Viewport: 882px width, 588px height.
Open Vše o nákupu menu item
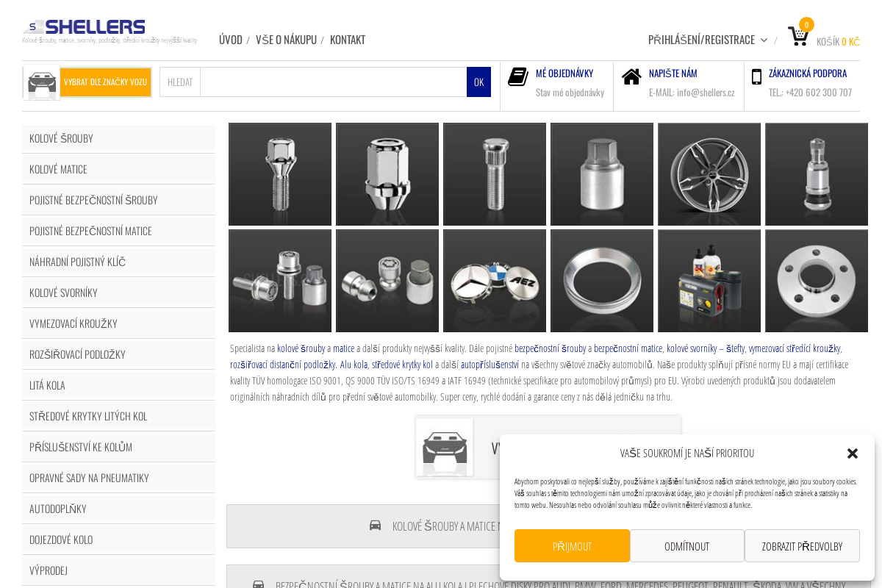[x=286, y=40]
